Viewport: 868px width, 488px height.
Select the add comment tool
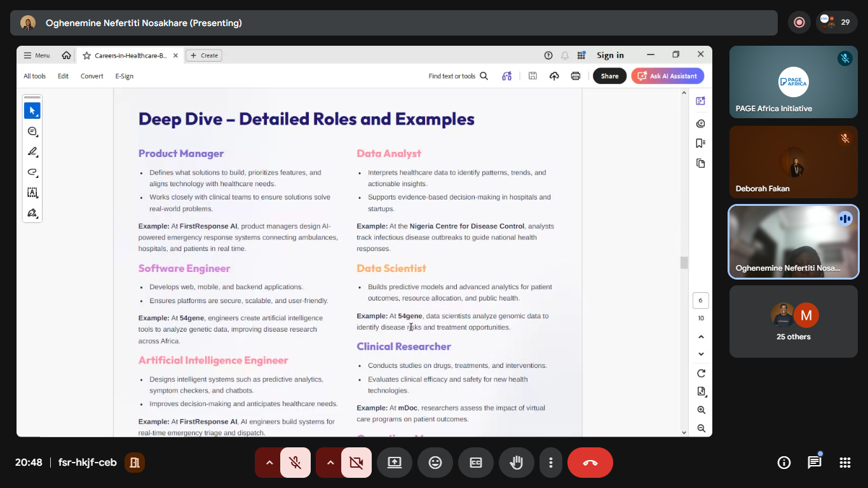pyautogui.click(x=32, y=131)
